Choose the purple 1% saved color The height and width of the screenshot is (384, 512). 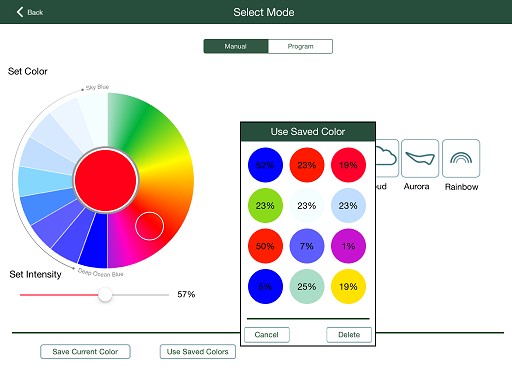click(348, 246)
